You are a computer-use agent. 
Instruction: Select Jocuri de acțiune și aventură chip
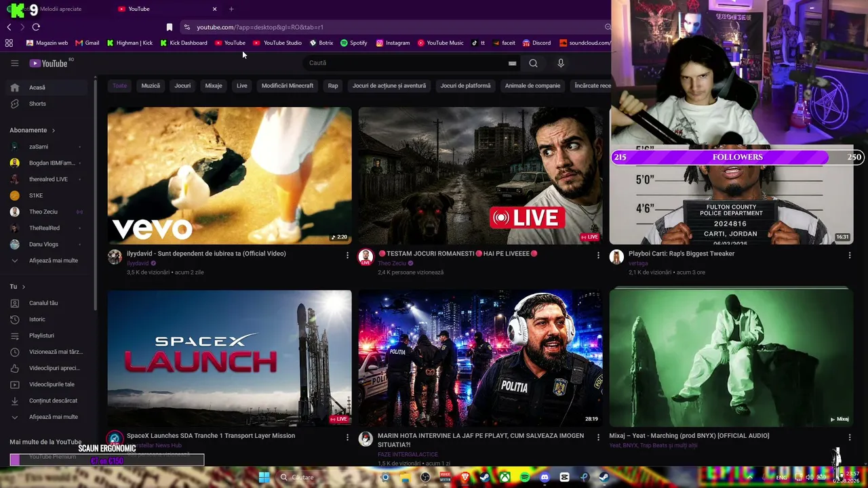point(389,86)
